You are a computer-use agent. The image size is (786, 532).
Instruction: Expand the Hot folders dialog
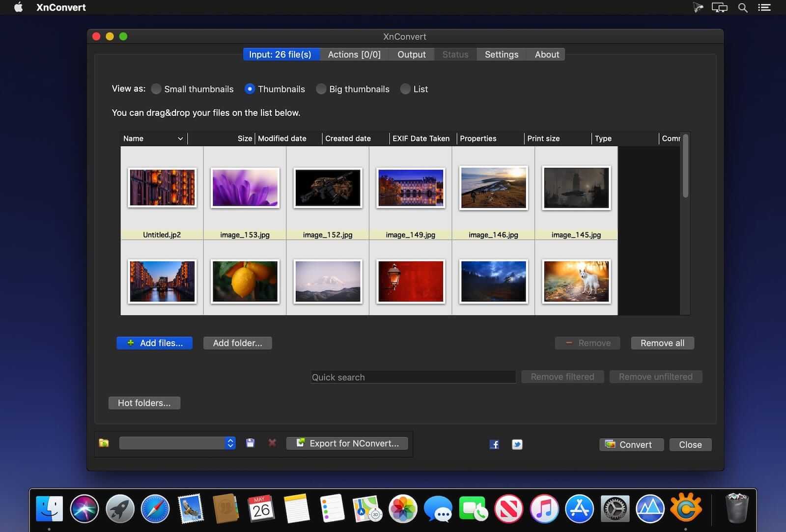144,403
